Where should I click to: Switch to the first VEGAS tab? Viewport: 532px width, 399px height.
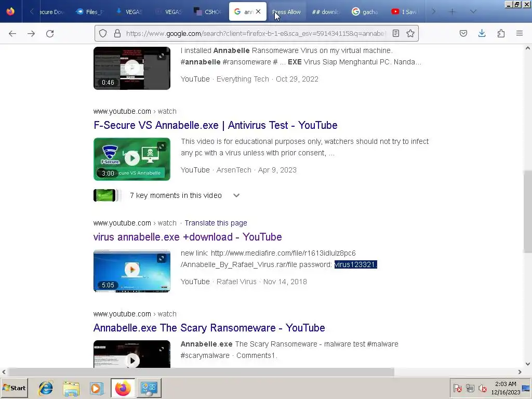click(129, 12)
